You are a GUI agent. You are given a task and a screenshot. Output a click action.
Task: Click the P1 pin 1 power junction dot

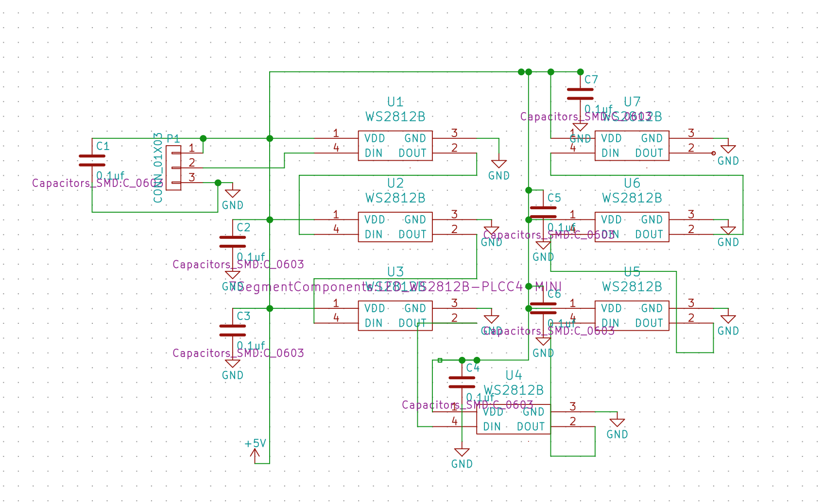[203, 138]
